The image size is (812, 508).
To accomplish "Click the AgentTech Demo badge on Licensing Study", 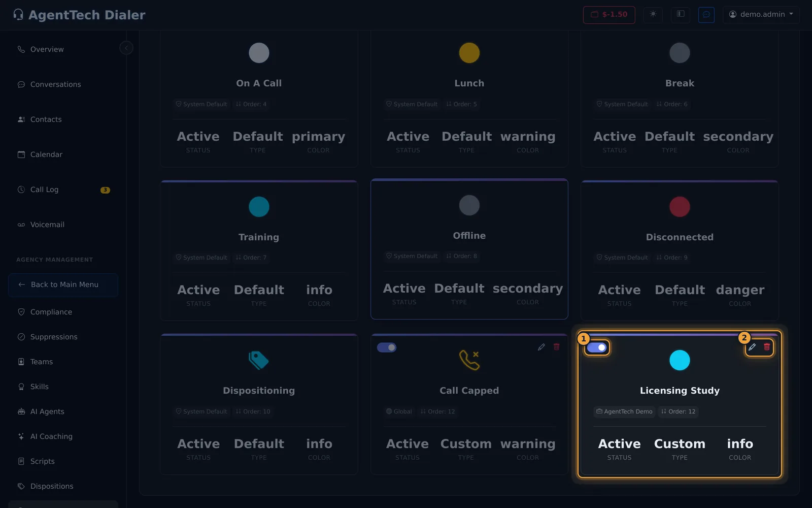I will pyautogui.click(x=624, y=411).
